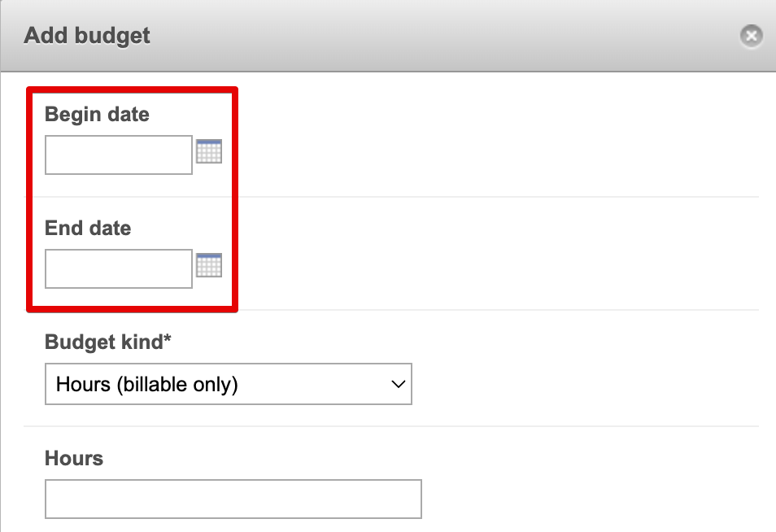Click the End date label
Screen dimensions: 776x532
point(88,228)
